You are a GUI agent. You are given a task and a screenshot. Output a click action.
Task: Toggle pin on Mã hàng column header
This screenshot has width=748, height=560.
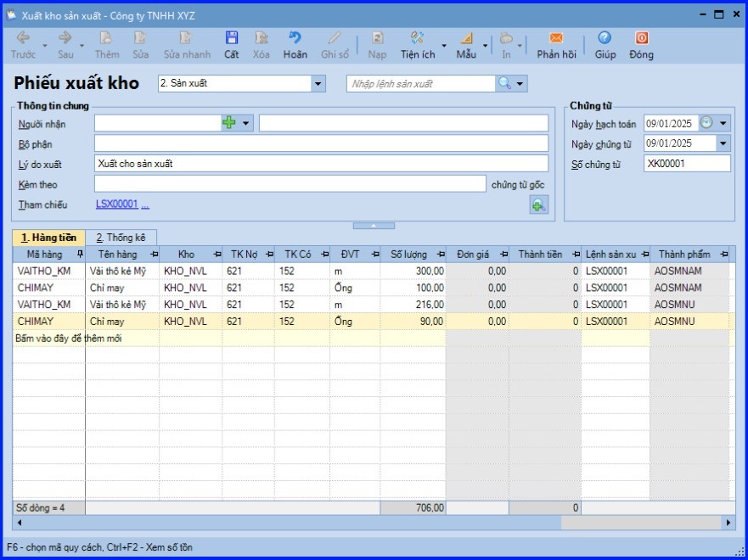click(x=80, y=254)
